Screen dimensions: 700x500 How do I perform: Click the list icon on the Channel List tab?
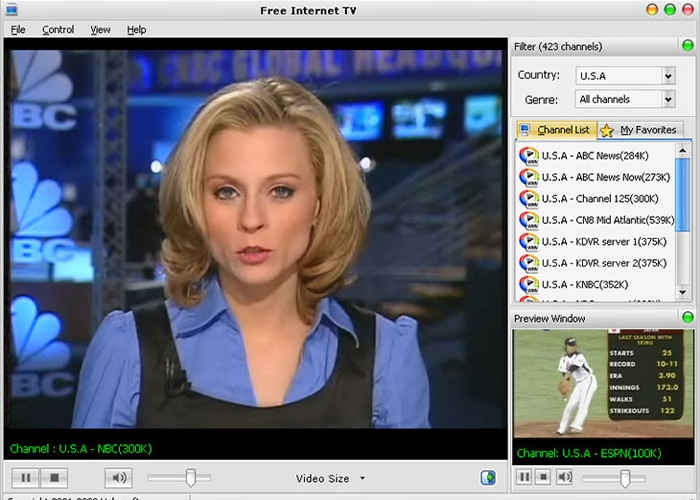point(525,130)
